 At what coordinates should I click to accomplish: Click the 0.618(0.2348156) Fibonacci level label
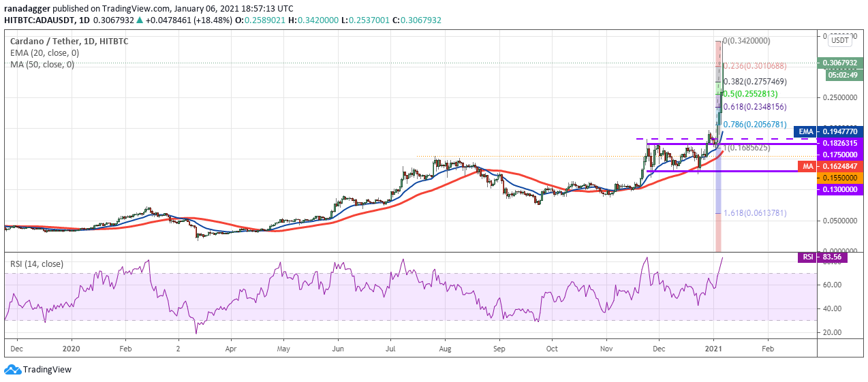click(x=755, y=107)
